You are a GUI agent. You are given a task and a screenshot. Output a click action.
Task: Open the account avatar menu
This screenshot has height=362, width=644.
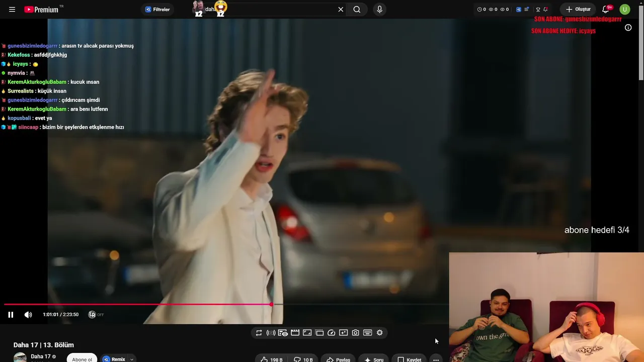625,10
